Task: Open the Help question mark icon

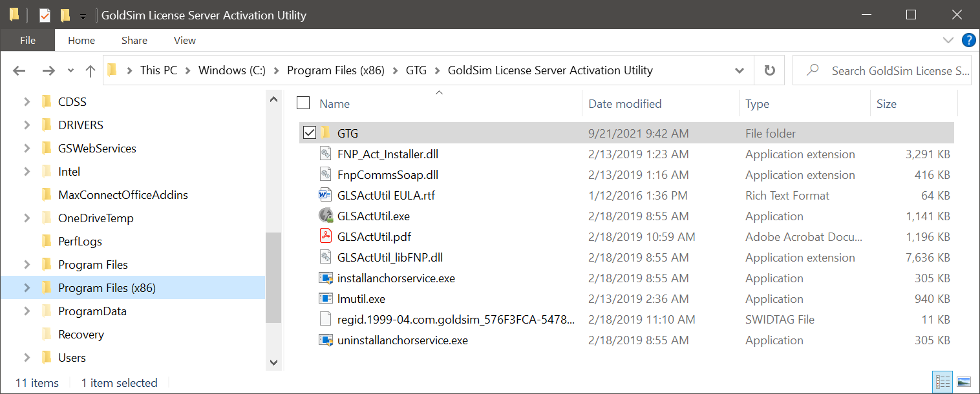Action: tap(968, 40)
